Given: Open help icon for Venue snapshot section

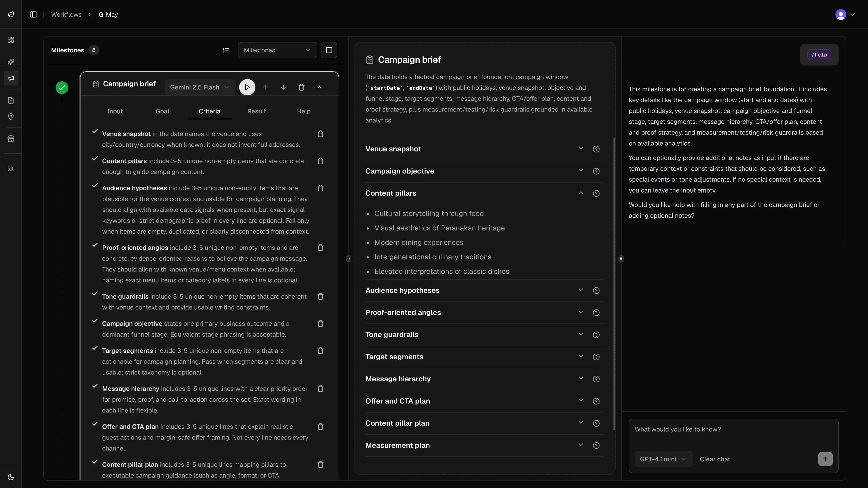Looking at the screenshot, I should pyautogui.click(x=596, y=149).
